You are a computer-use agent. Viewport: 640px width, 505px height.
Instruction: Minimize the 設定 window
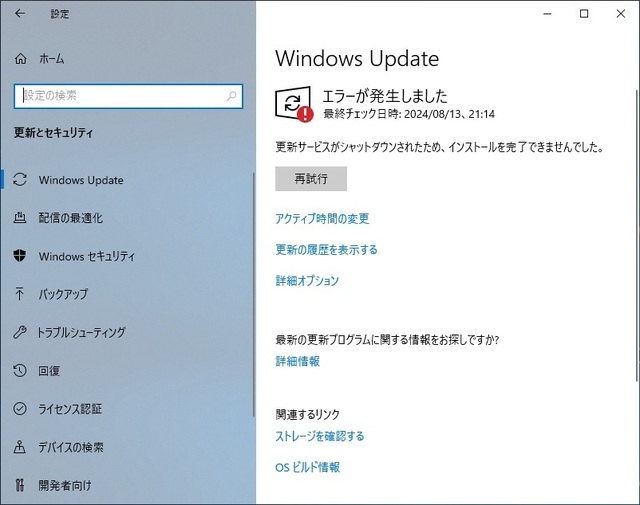[x=547, y=13]
